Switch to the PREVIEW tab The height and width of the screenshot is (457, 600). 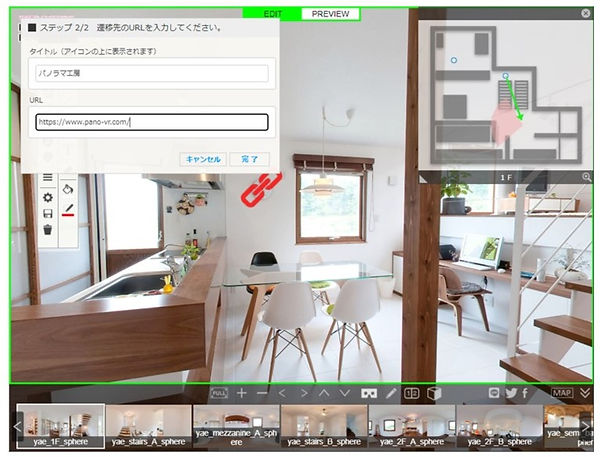coord(331,14)
